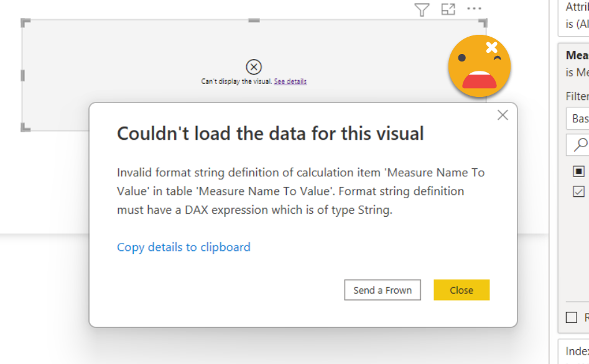
Task: Click the magnifier search box in filter card
Action: 578,145
